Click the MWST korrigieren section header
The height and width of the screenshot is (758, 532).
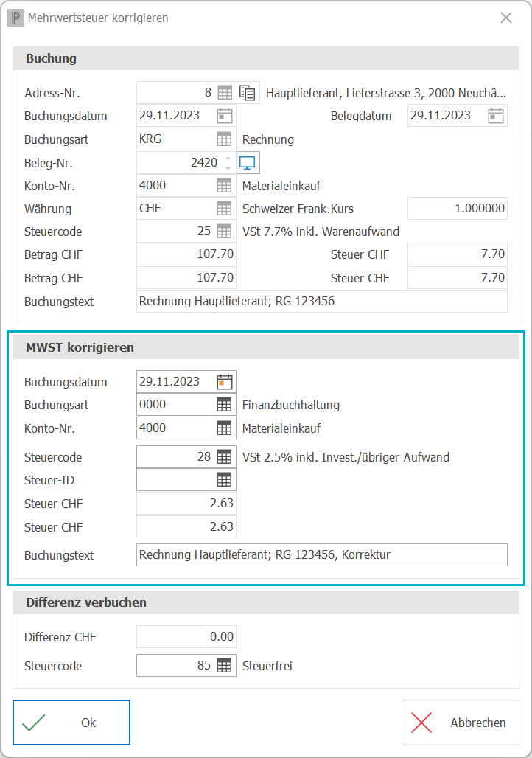pyautogui.click(x=266, y=347)
